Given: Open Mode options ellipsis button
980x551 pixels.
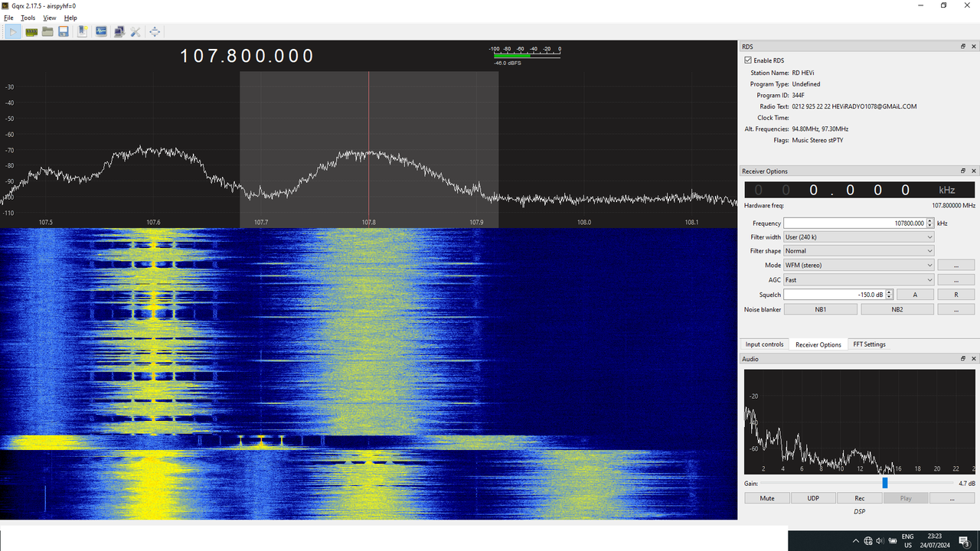Looking at the screenshot, I should coord(956,266).
